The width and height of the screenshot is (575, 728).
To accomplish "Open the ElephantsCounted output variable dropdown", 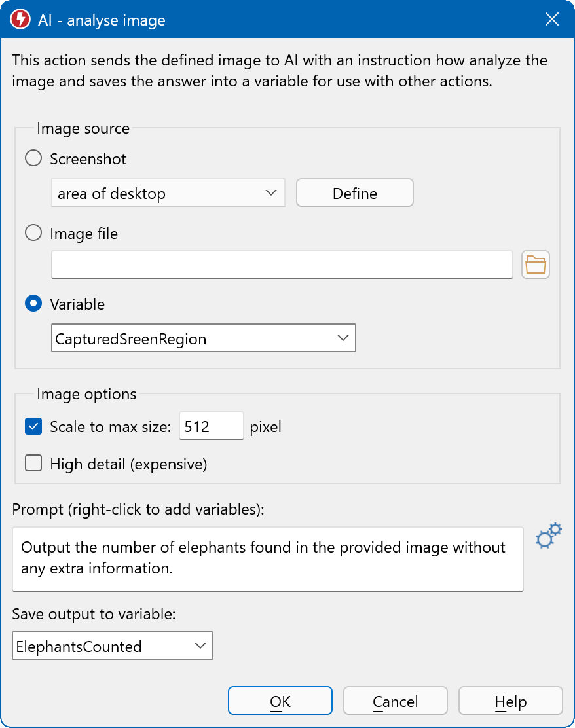I will [x=112, y=646].
